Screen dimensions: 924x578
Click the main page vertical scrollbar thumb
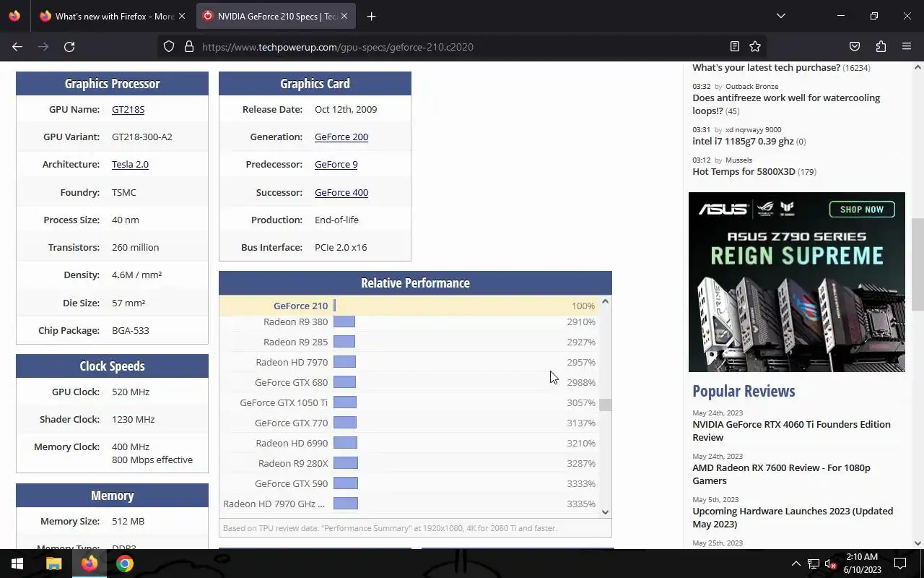point(918,264)
